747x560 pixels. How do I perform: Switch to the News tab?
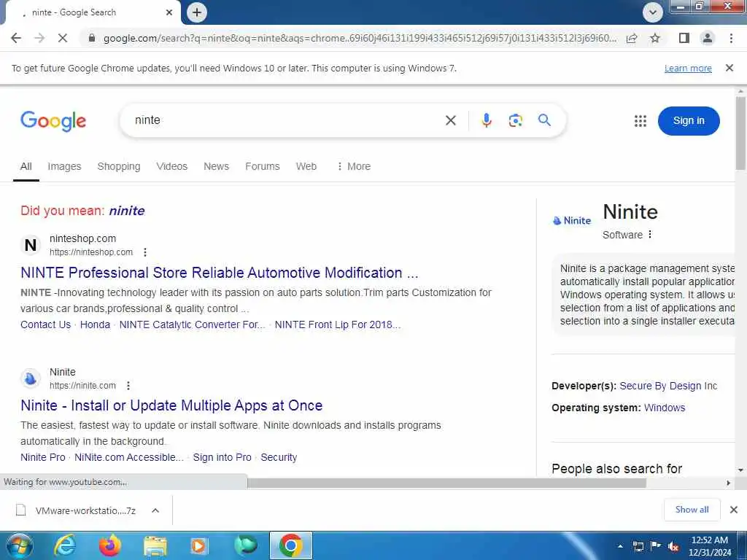click(x=216, y=166)
